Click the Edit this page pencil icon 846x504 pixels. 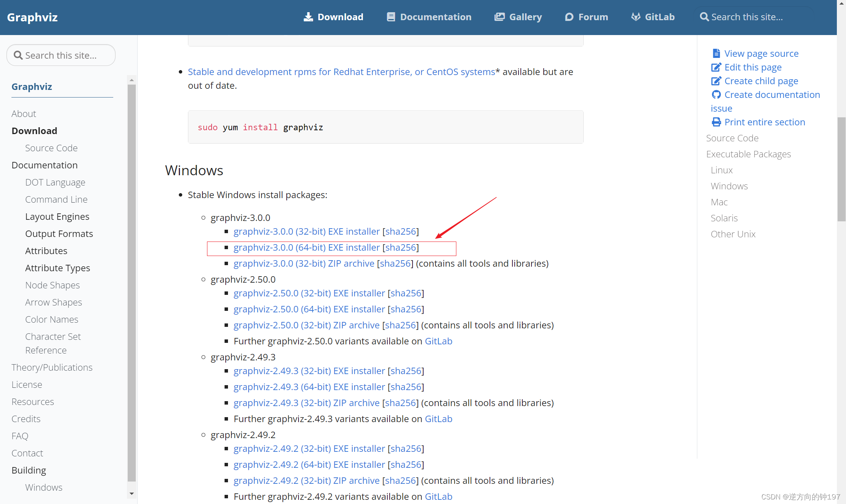pyautogui.click(x=716, y=67)
